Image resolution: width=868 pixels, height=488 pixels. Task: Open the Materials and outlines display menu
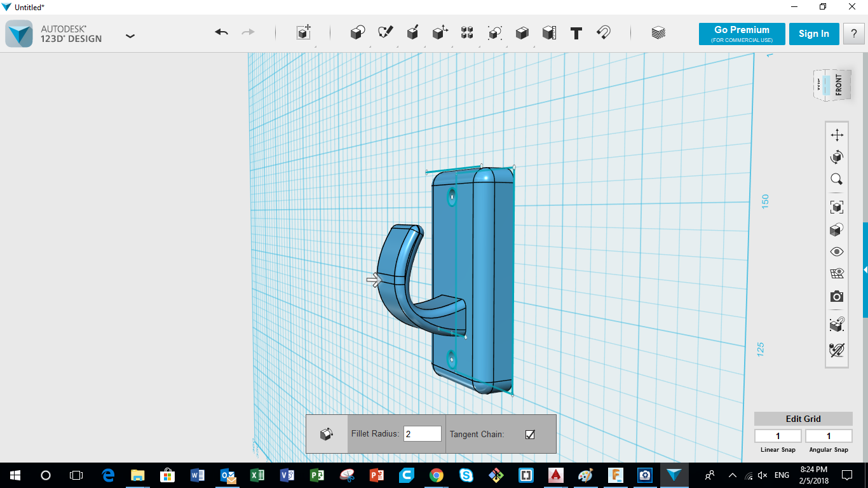click(837, 229)
